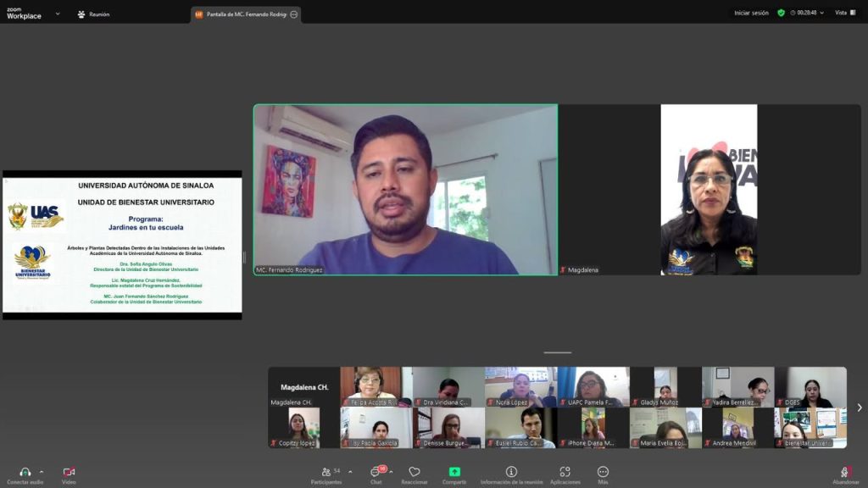Click the muted mic icon on Gladys Muñoz
Image resolution: width=868 pixels, height=488 pixels.
pos(635,402)
